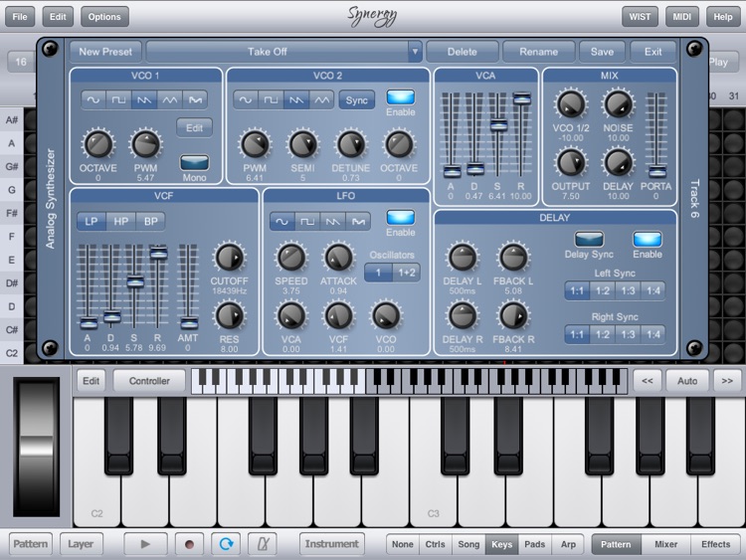Switch to the Effects view tab
Screen dimensions: 746x560
click(x=715, y=544)
